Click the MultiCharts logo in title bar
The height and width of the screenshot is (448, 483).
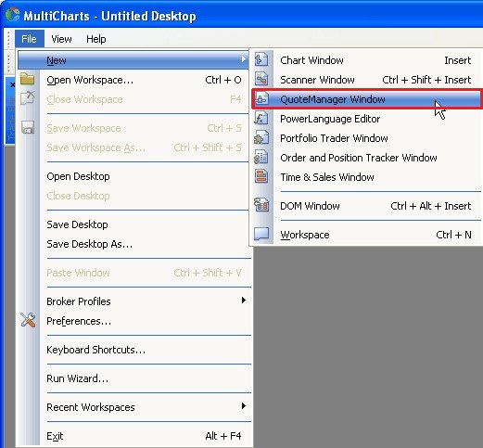[12, 15]
